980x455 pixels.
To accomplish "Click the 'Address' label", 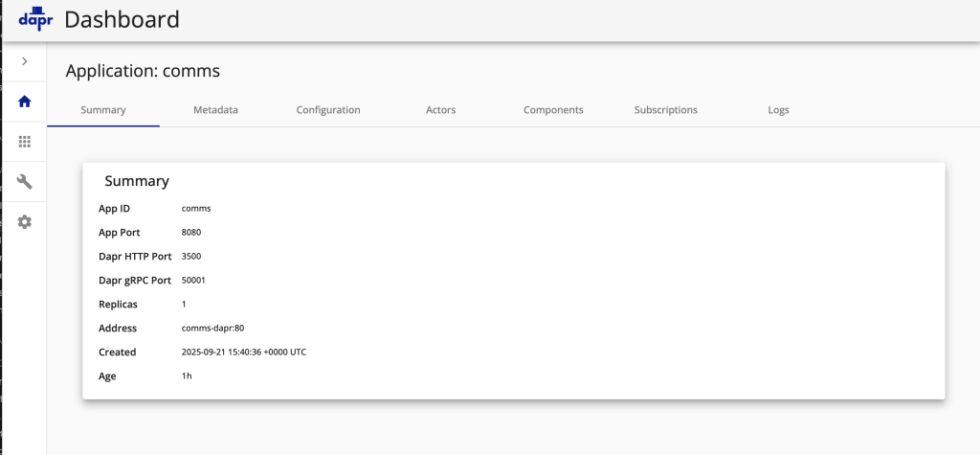I will pyautogui.click(x=118, y=328).
